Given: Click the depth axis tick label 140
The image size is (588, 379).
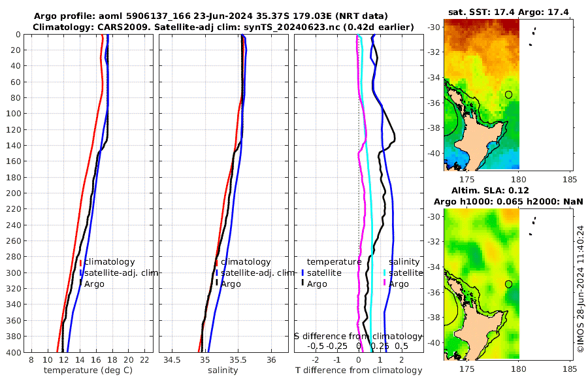Looking at the screenshot, I should pos(13,146).
